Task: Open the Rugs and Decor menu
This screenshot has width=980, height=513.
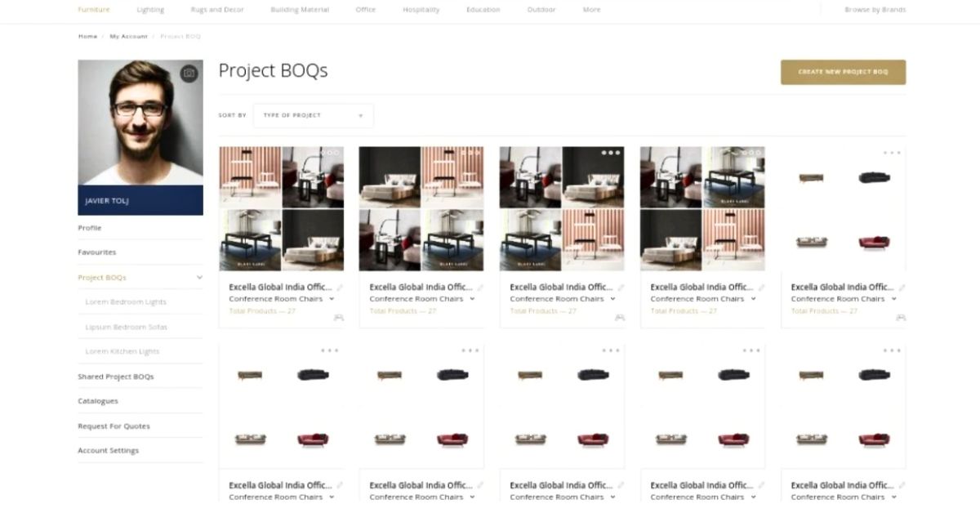Action: coord(218,10)
